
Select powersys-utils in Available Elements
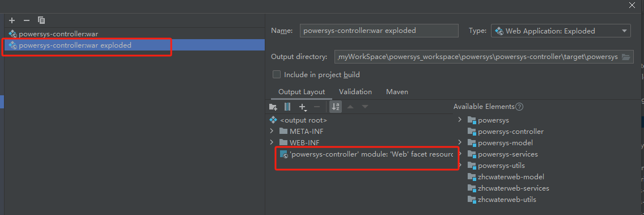pos(501,165)
